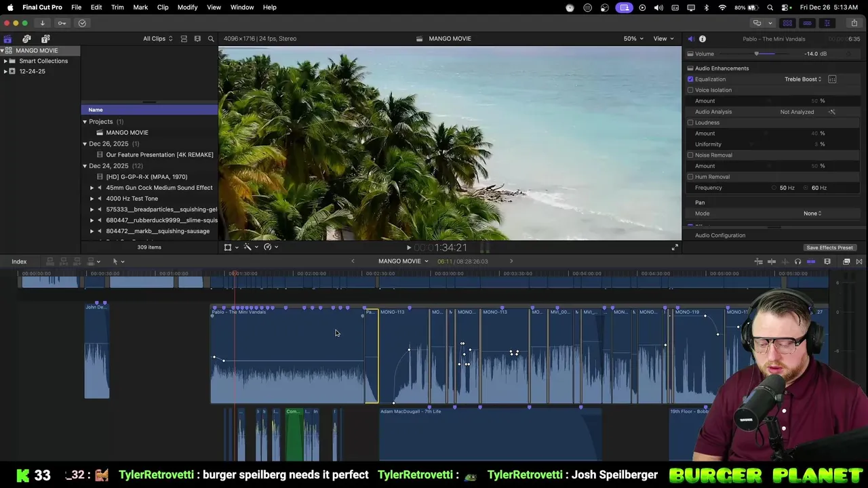Image resolution: width=868 pixels, height=488 pixels.
Task: Toggle the Inspector sliders button
Action: click(827, 23)
